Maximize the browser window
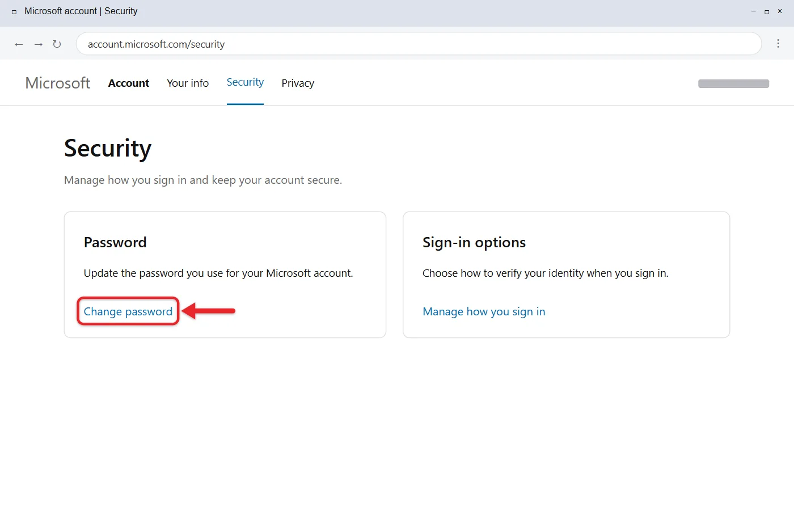Image resolution: width=794 pixels, height=532 pixels. [x=767, y=11]
